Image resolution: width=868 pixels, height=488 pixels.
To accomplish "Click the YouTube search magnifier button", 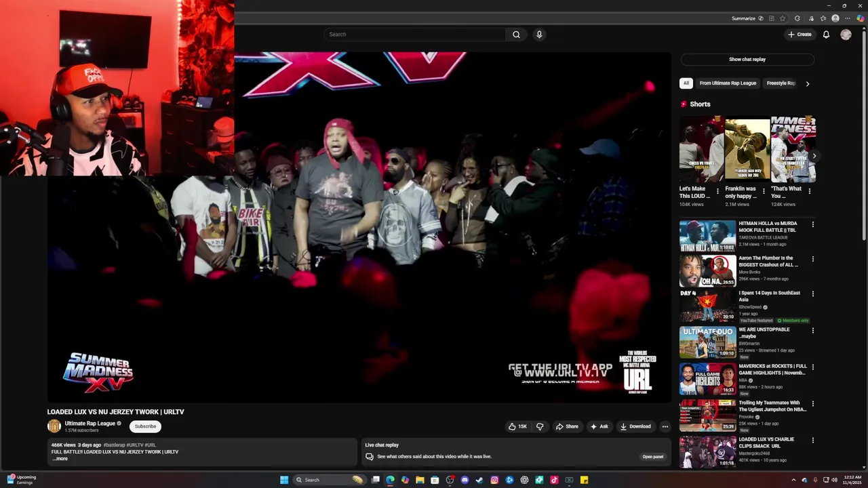I will (x=516, y=35).
